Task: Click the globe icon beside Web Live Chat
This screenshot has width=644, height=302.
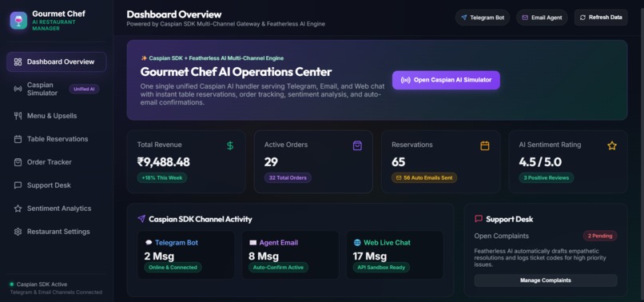Action: (x=357, y=243)
